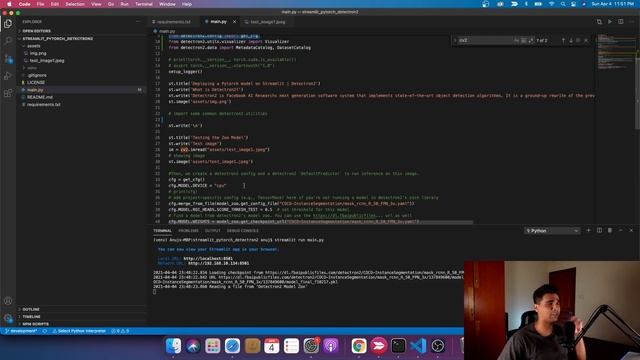This screenshot has width=640, height=360.
Task: Open README.md in Explorer
Action: coord(40,97)
